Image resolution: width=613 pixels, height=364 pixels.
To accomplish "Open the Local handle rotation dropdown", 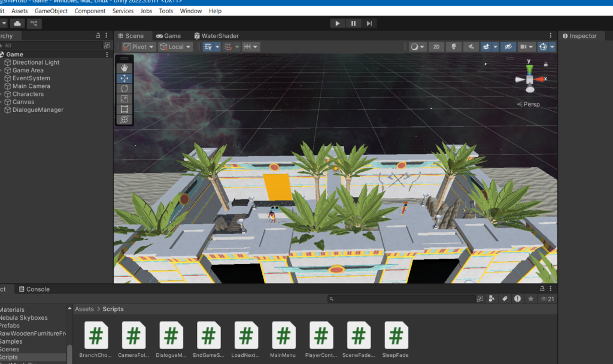I will pos(175,47).
